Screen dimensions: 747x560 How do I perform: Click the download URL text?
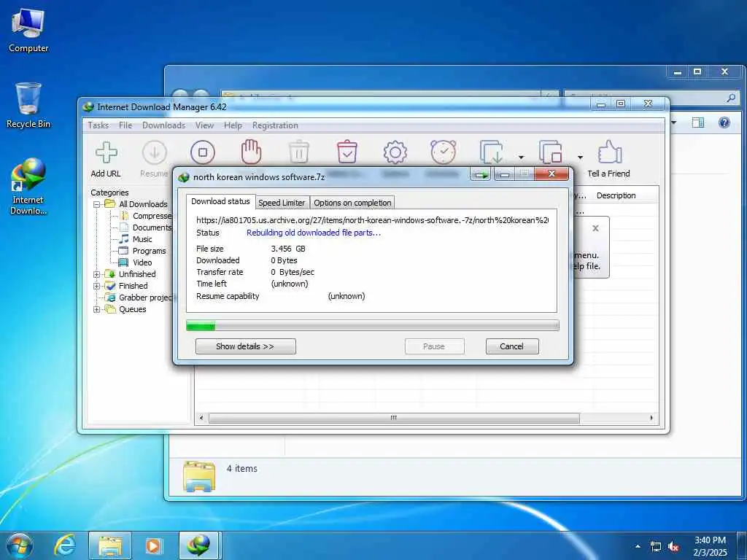[x=372, y=220]
